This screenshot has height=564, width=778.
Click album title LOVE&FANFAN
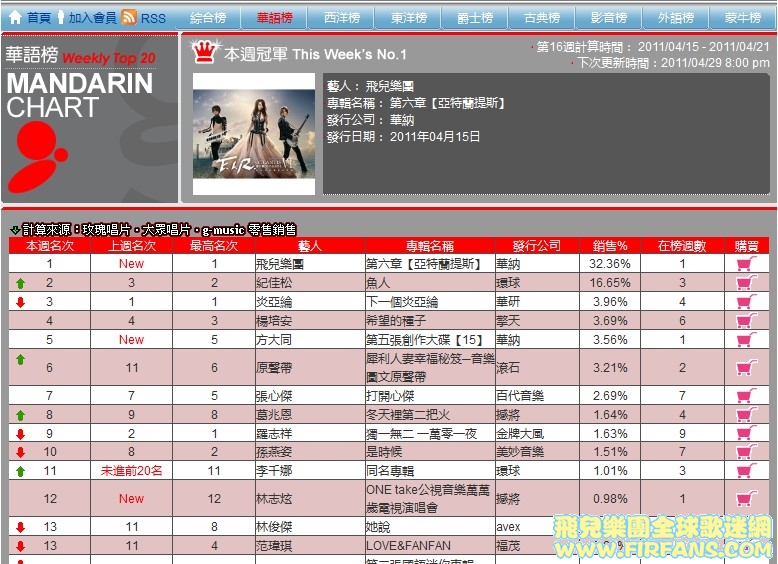click(x=408, y=546)
